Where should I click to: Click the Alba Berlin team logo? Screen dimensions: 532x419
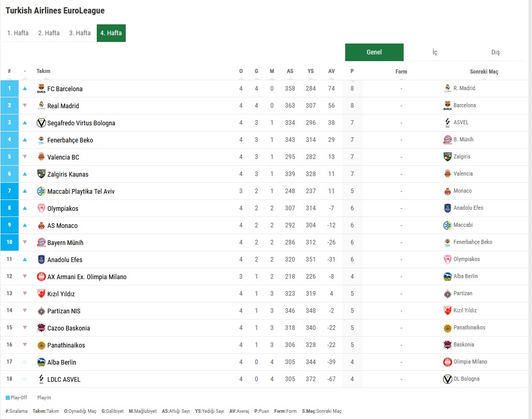pos(41,362)
